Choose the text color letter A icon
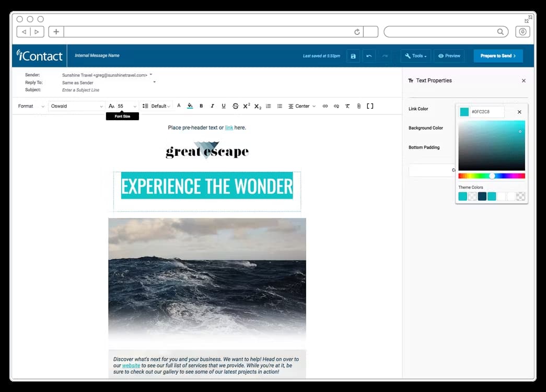Image resolution: width=546 pixels, height=392 pixels. coord(179,106)
